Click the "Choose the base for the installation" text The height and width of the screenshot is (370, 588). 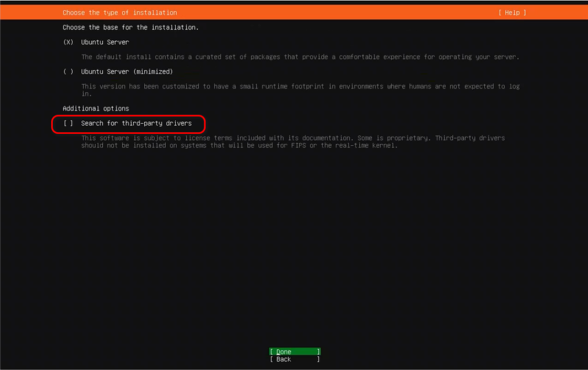tap(130, 28)
